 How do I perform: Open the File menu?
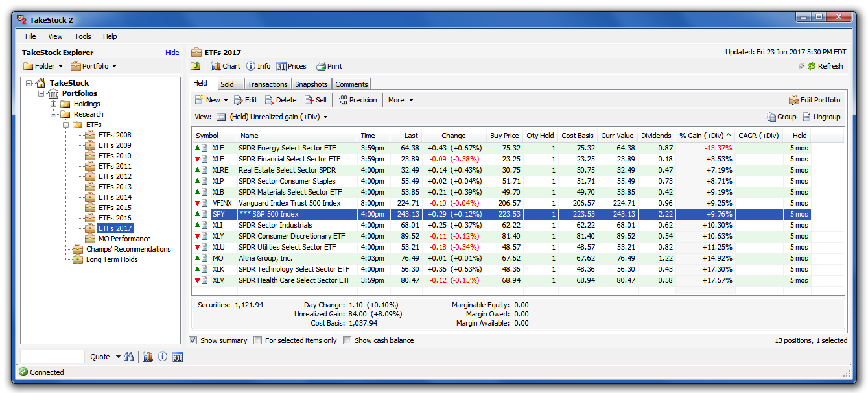pyautogui.click(x=30, y=36)
